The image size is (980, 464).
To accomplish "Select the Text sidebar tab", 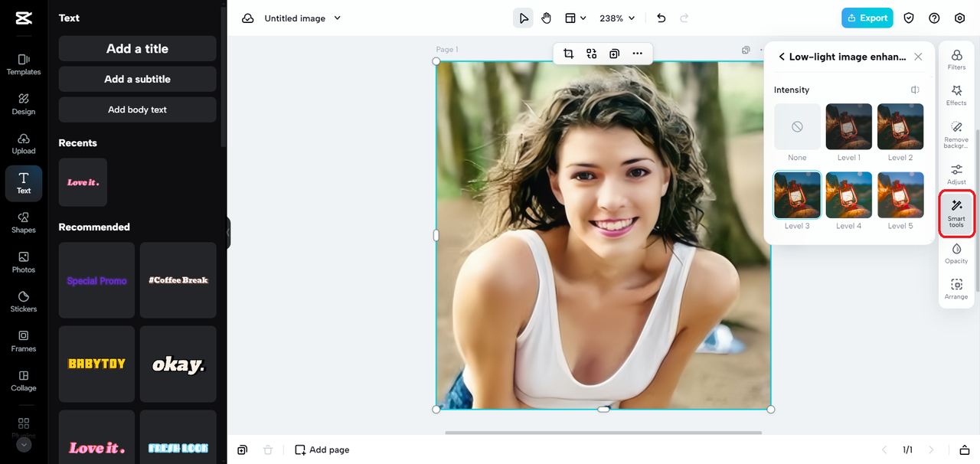I will point(24,183).
